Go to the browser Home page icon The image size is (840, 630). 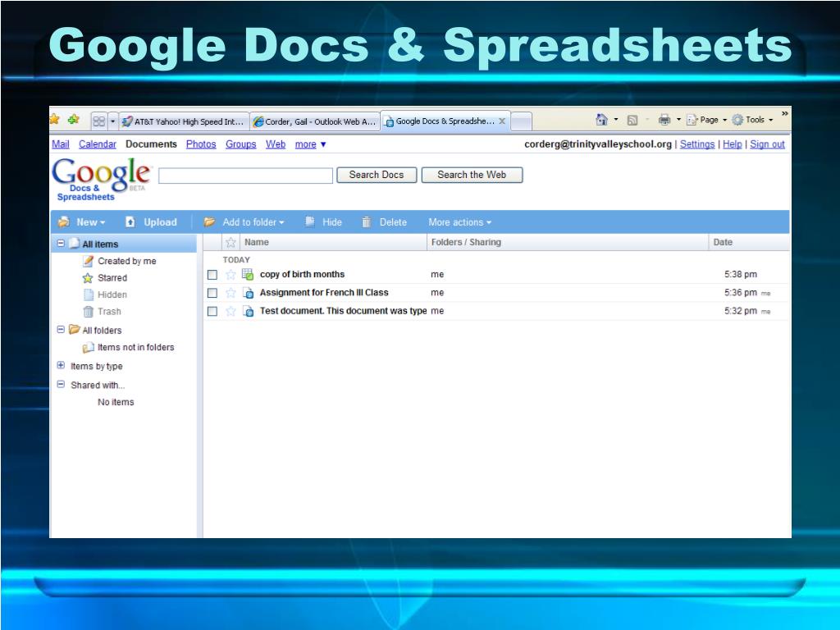point(601,120)
